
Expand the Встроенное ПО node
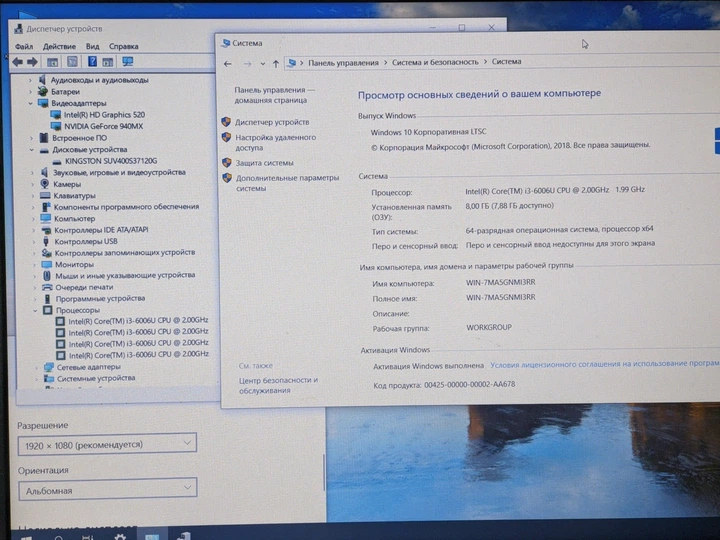[31, 138]
